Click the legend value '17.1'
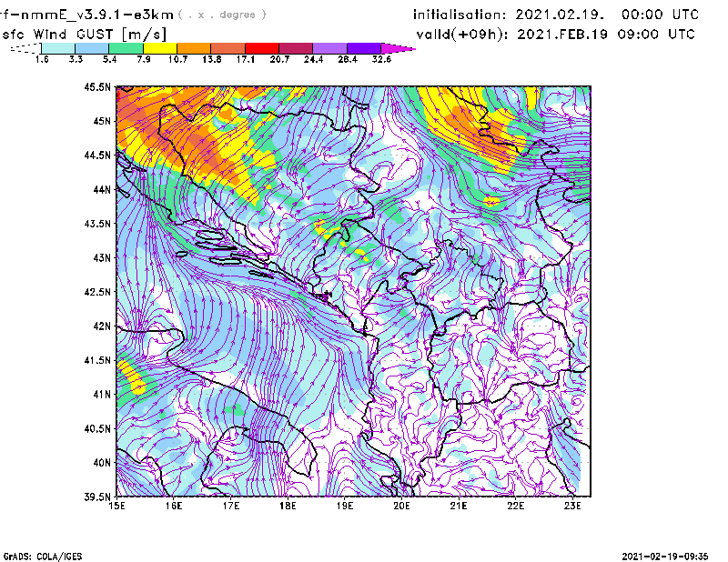 (246, 59)
